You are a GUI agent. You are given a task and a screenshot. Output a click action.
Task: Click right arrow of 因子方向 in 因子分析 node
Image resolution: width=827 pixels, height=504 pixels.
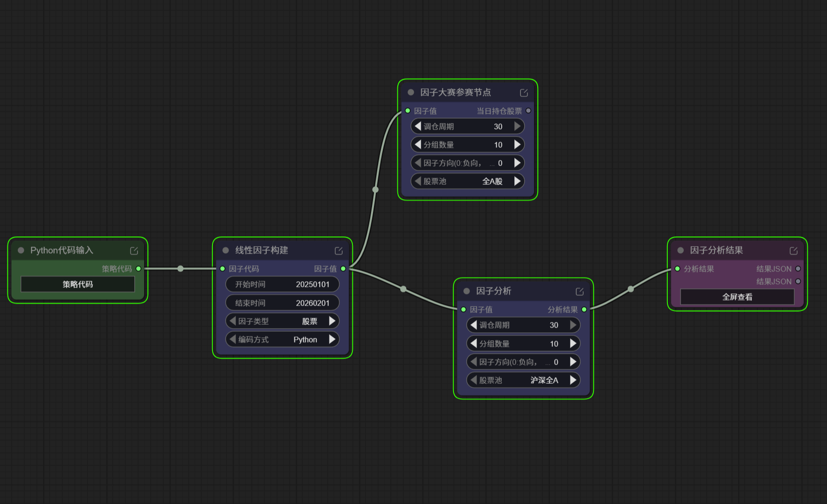coord(573,362)
